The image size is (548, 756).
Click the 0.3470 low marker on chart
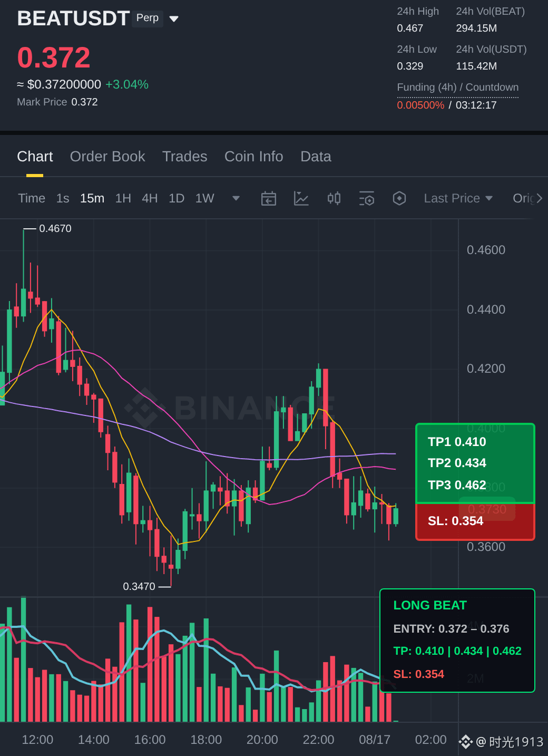[x=139, y=586]
